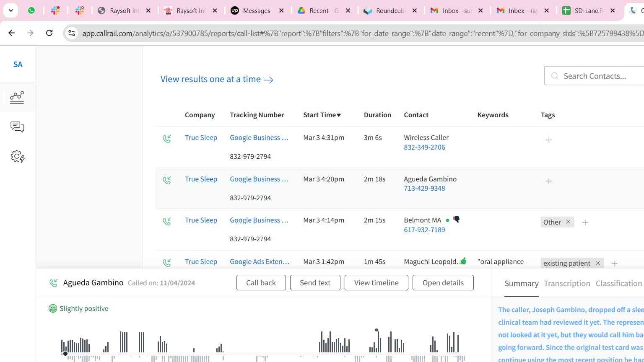Image resolution: width=644 pixels, height=362 pixels.
Task: Click the audio waveform playhead marker
Action: click(65, 354)
